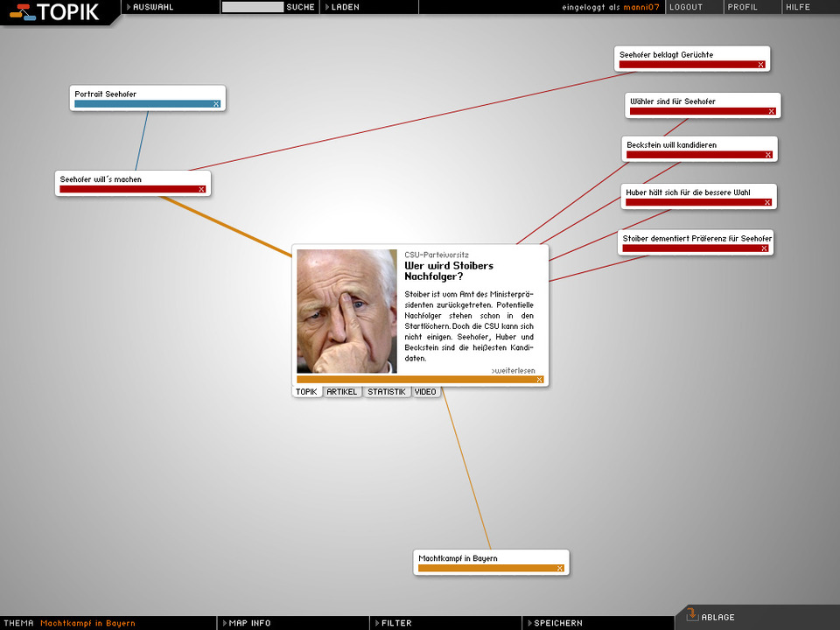
Task: Open the Video tab
Action: pos(425,392)
